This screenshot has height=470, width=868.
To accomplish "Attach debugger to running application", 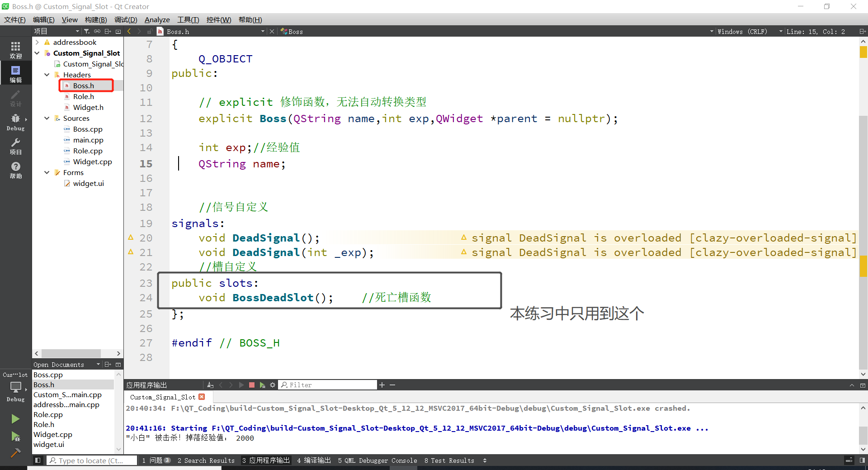I will [263, 385].
